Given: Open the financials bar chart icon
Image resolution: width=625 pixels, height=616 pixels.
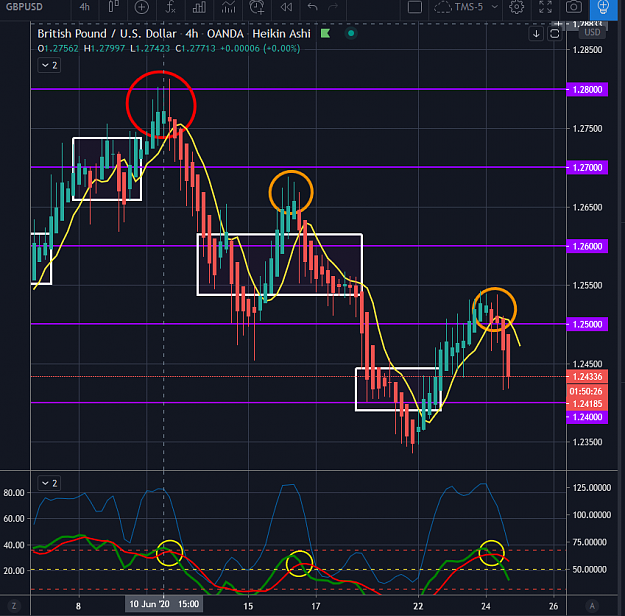Looking at the screenshot, I should pyautogui.click(x=199, y=7).
